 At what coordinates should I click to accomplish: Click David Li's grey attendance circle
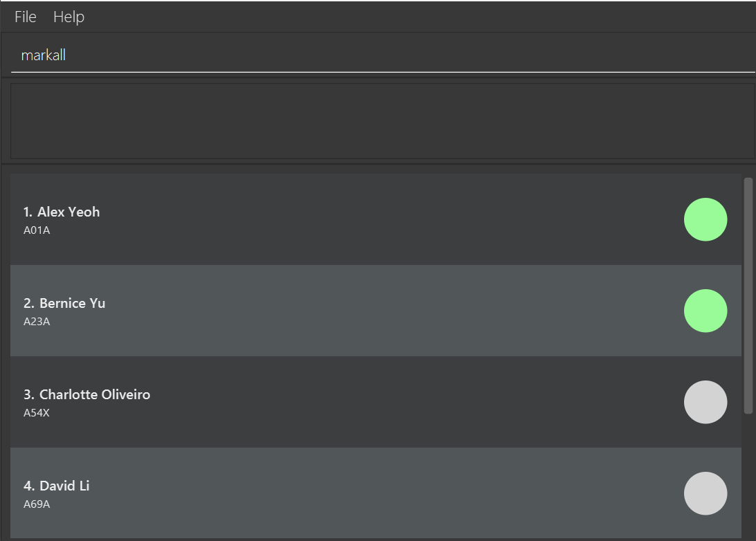pos(706,493)
